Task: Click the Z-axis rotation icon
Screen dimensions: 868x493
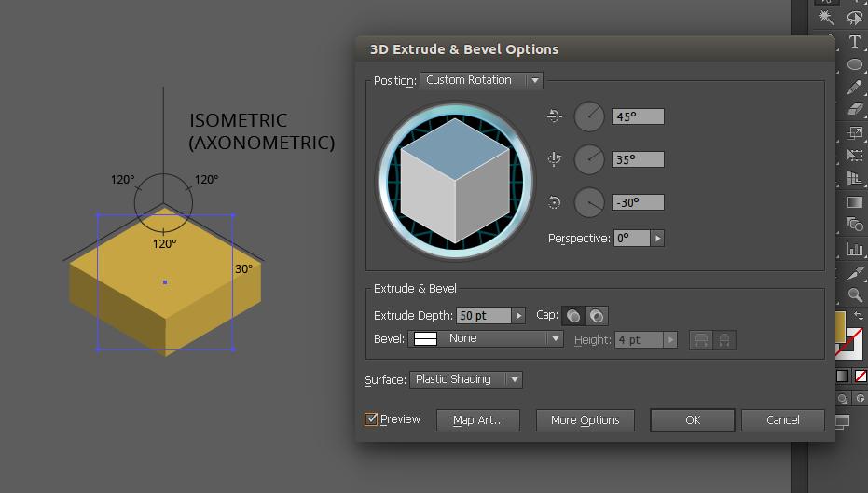Action: point(554,202)
